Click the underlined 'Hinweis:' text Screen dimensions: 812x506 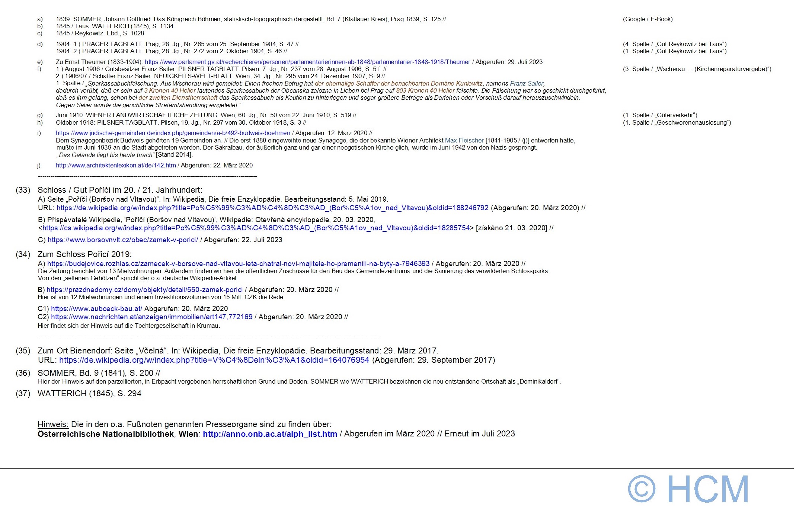[53, 425]
